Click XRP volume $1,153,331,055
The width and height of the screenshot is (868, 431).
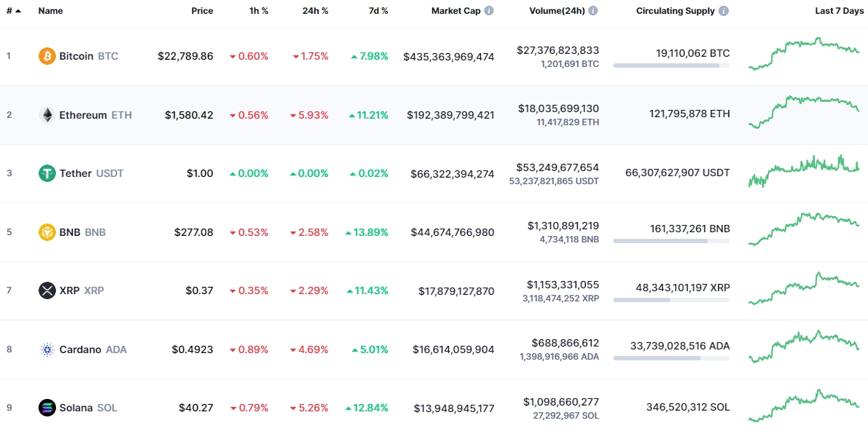(563, 285)
